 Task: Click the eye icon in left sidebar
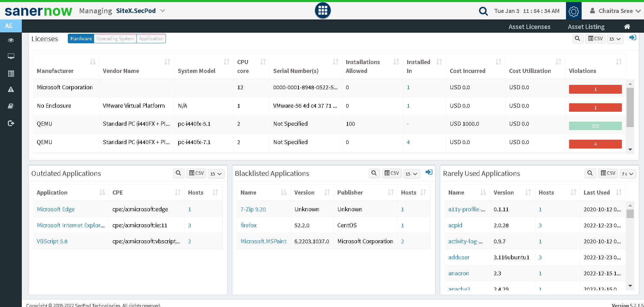[11, 40]
